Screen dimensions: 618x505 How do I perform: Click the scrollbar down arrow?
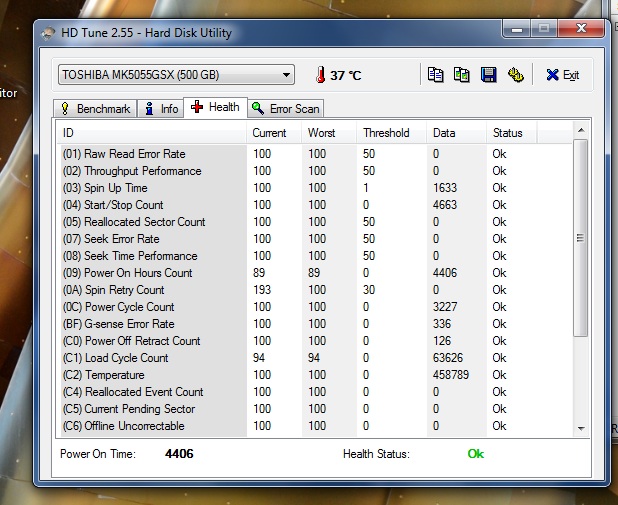tap(581, 428)
